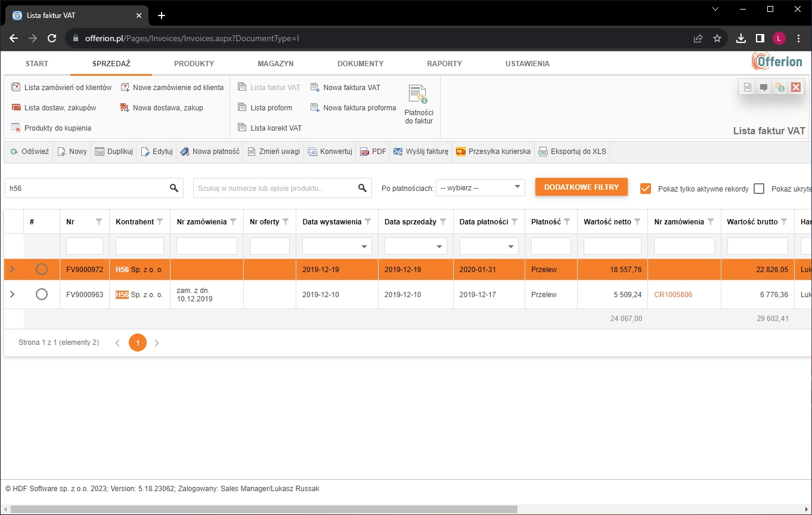Uncheck Pokaż tylko aktywne rekordy

point(646,188)
